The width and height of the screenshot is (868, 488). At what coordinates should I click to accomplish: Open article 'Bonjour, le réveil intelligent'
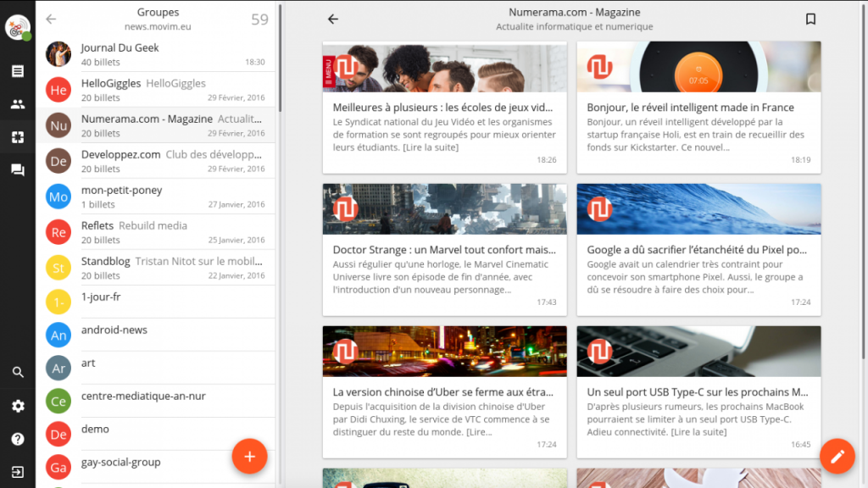[x=690, y=108]
